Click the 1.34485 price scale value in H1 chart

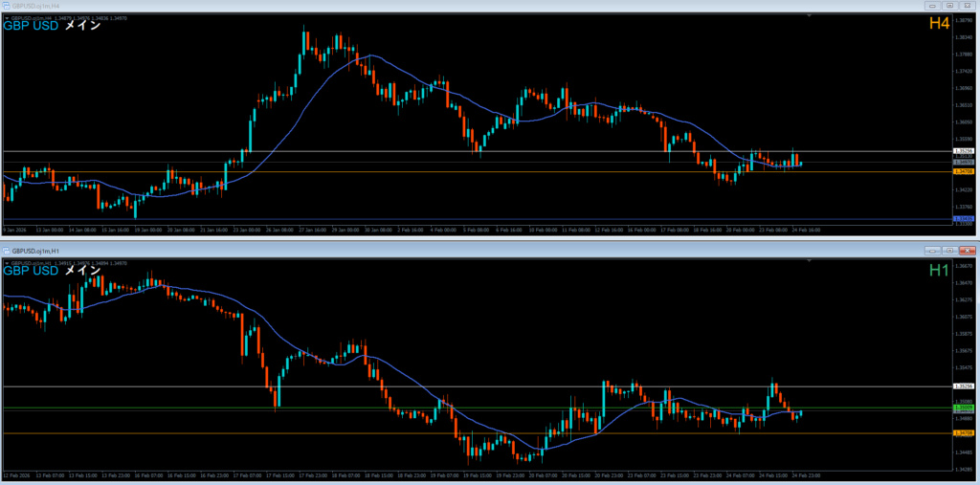click(963, 452)
